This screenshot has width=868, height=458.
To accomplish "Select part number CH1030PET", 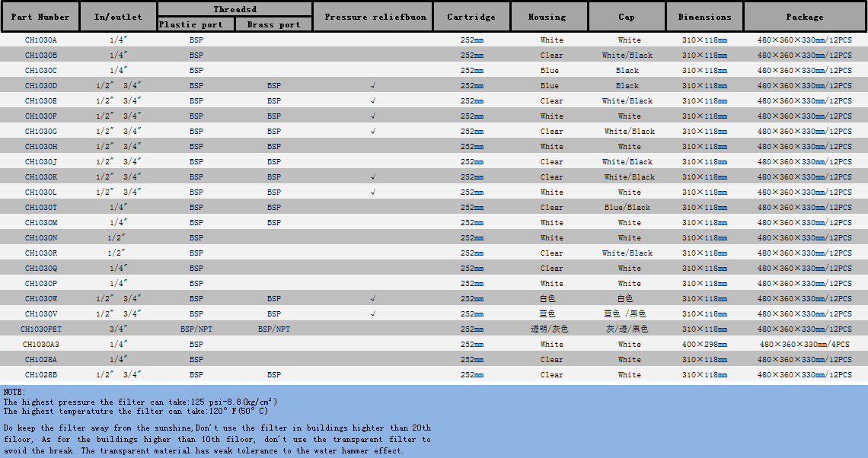I will pyautogui.click(x=40, y=329).
